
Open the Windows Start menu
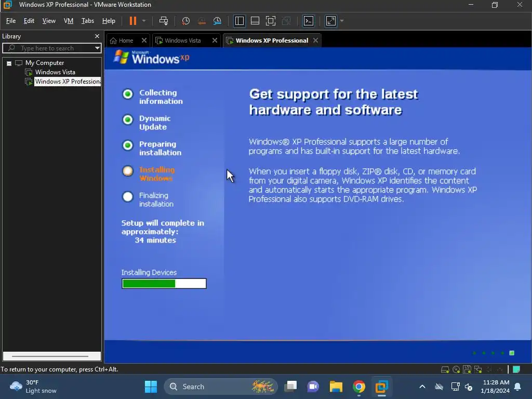[x=151, y=387]
